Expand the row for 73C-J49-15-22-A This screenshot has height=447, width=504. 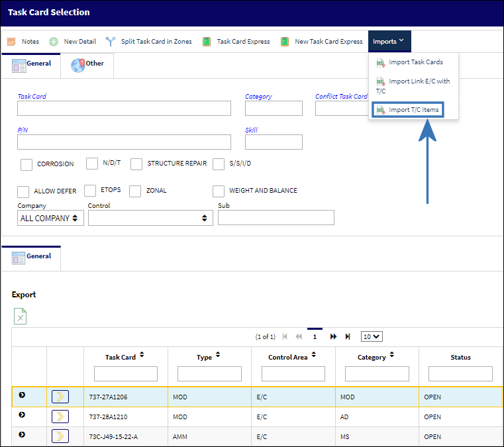tap(22, 435)
